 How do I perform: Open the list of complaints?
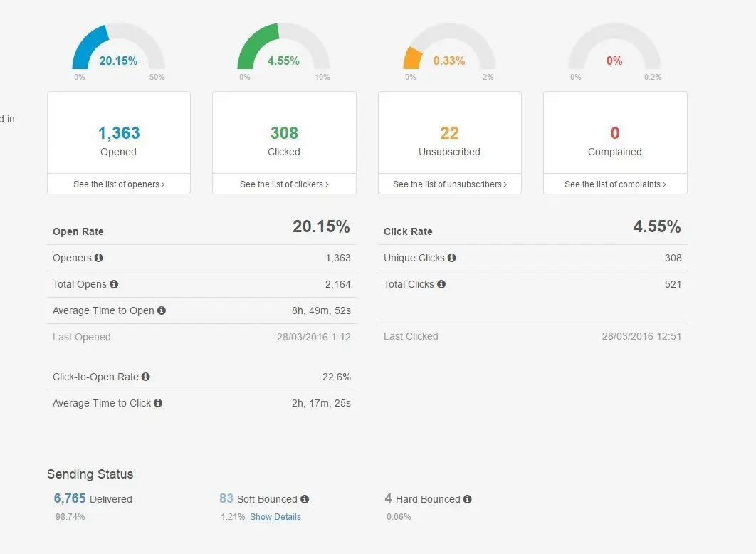pos(614,184)
